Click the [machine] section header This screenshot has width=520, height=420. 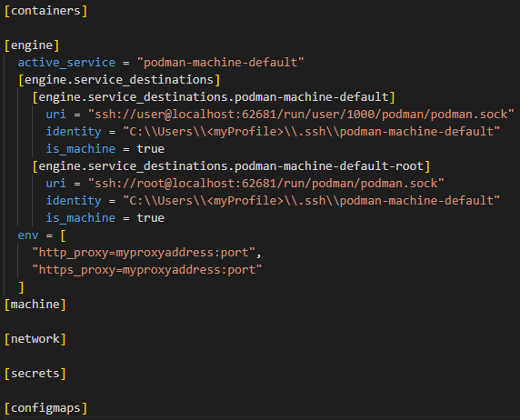[35, 305]
